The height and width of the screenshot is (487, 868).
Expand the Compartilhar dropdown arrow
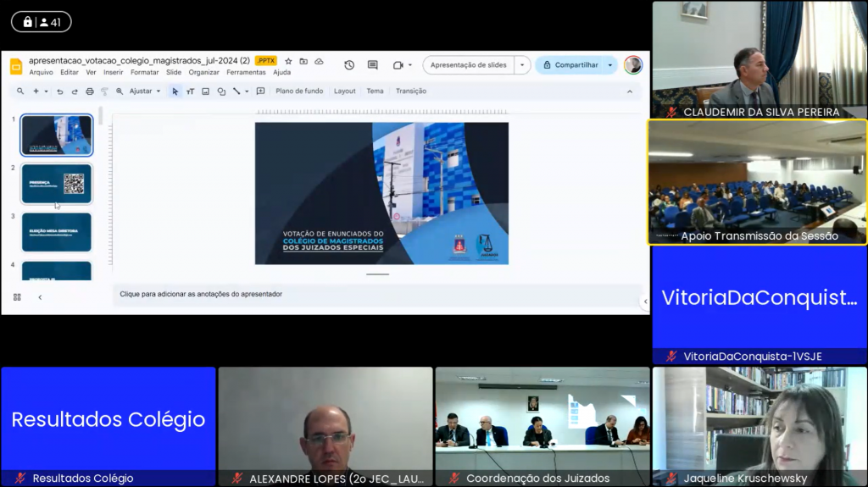coord(610,65)
